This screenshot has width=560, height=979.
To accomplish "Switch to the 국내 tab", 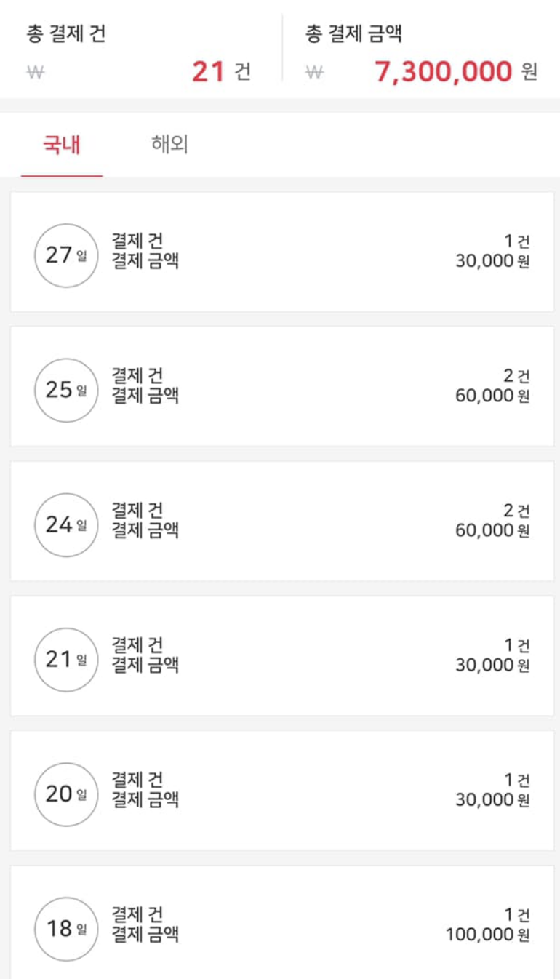I will tap(62, 145).
